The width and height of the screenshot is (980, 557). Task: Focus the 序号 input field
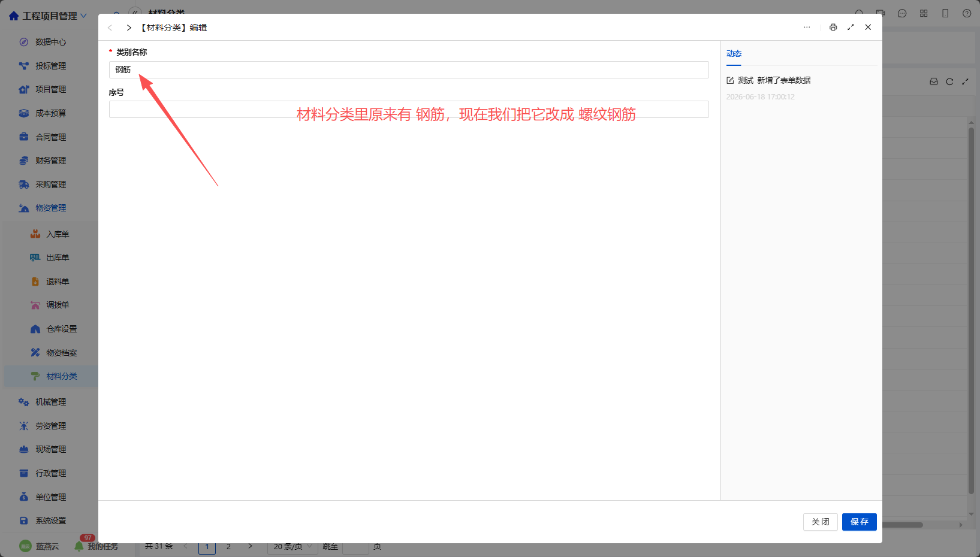(x=409, y=110)
